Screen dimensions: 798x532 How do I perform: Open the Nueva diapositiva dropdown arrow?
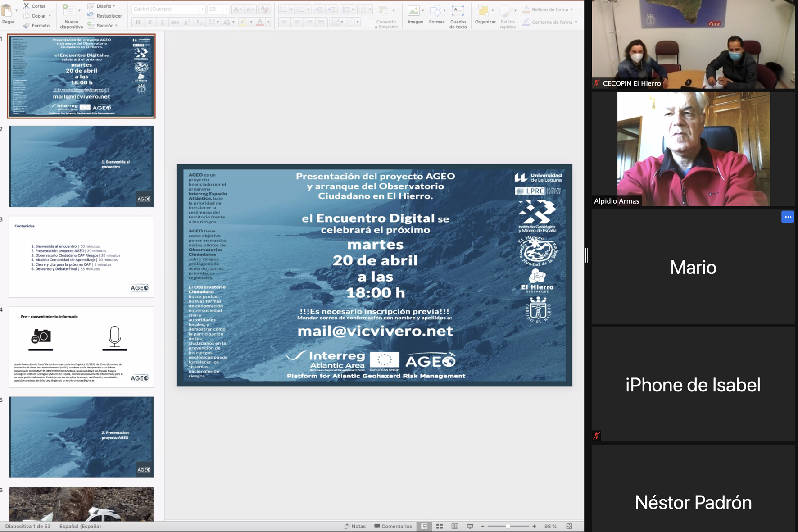80,10
